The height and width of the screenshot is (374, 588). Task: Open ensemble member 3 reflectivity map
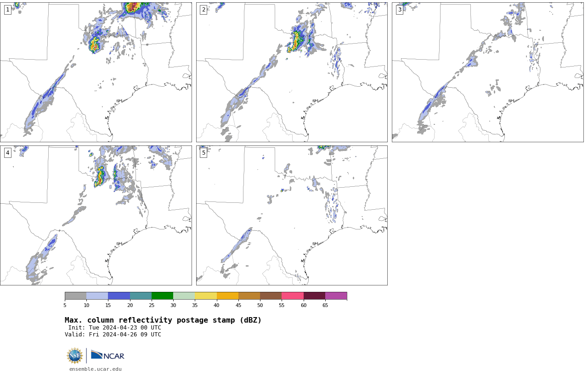pos(487,72)
